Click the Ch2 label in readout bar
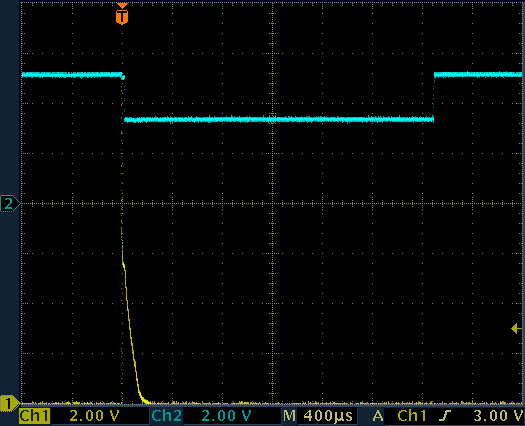The image size is (525, 426). [x=166, y=416]
